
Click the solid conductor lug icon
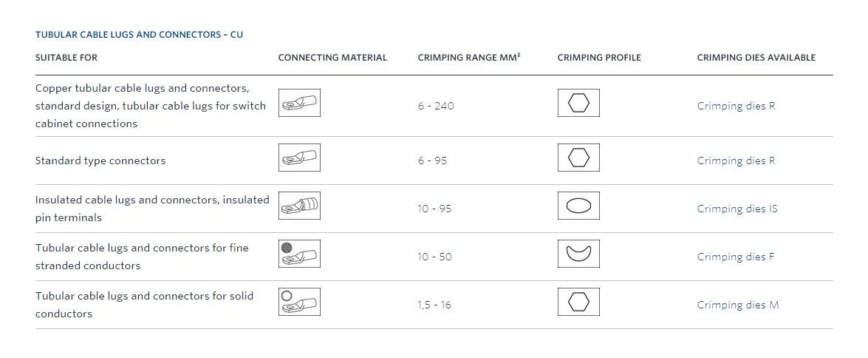[299, 302]
